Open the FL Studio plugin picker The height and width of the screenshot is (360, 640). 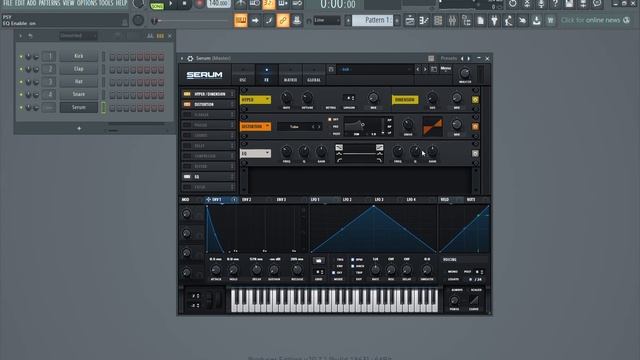pos(494,20)
